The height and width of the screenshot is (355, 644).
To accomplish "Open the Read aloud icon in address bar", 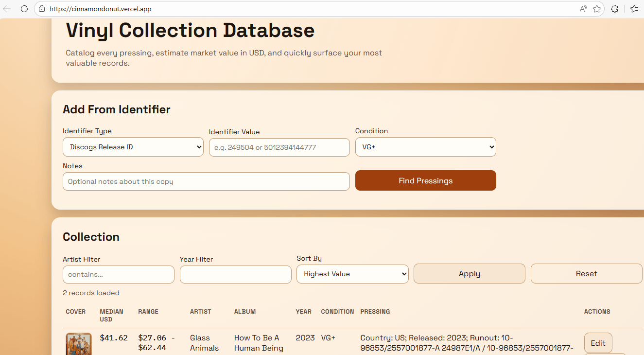I will [583, 9].
